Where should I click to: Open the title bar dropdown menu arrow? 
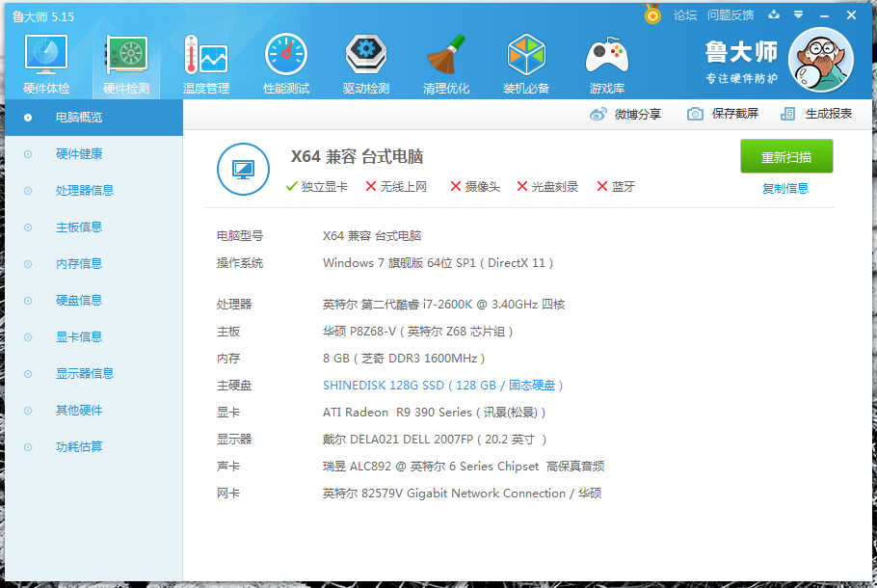pos(799,15)
